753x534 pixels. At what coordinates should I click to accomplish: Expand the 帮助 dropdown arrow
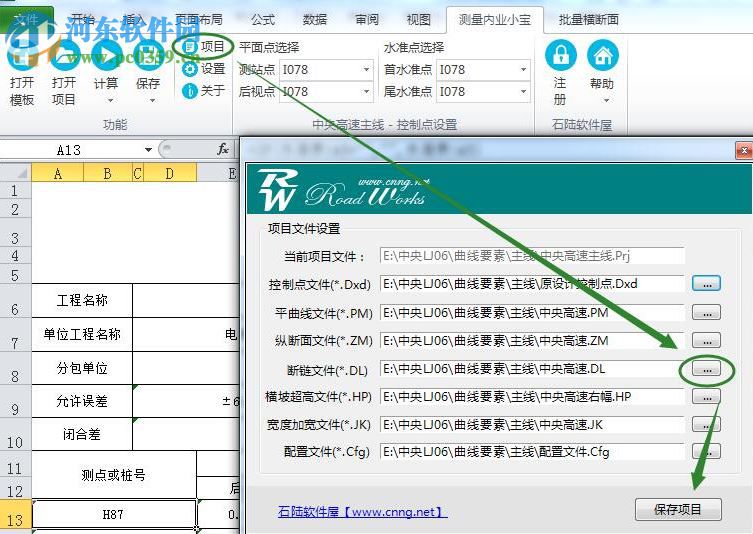[607, 100]
